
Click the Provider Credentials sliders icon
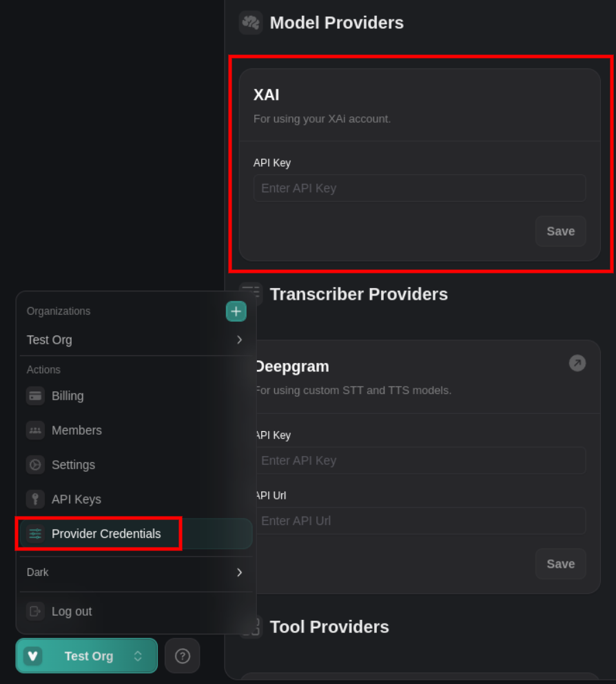35,534
